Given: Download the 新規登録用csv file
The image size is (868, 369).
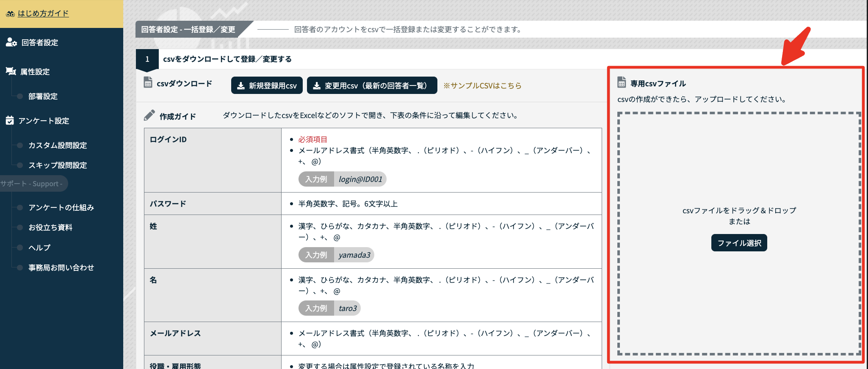Looking at the screenshot, I should coord(267,85).
